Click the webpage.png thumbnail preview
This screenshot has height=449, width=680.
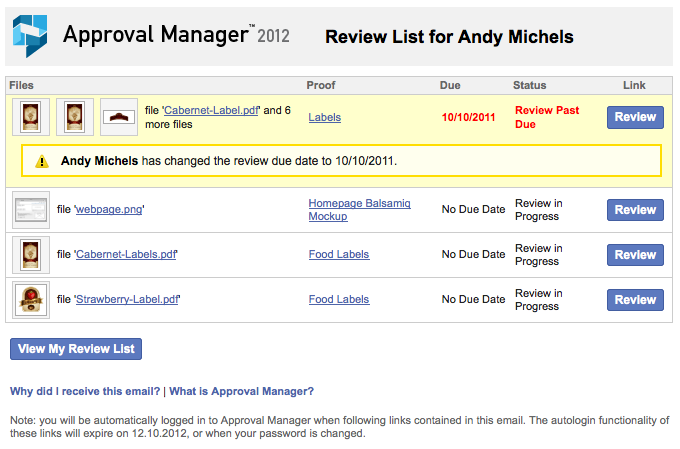point(31,210)
